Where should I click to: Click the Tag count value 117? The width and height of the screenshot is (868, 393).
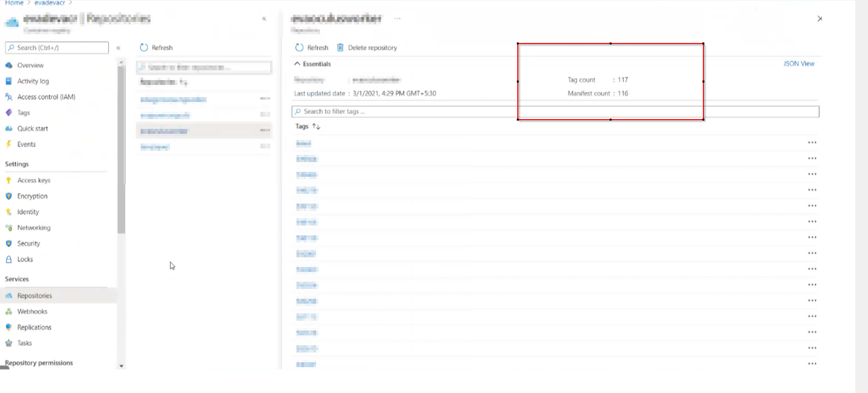[623, 80]
